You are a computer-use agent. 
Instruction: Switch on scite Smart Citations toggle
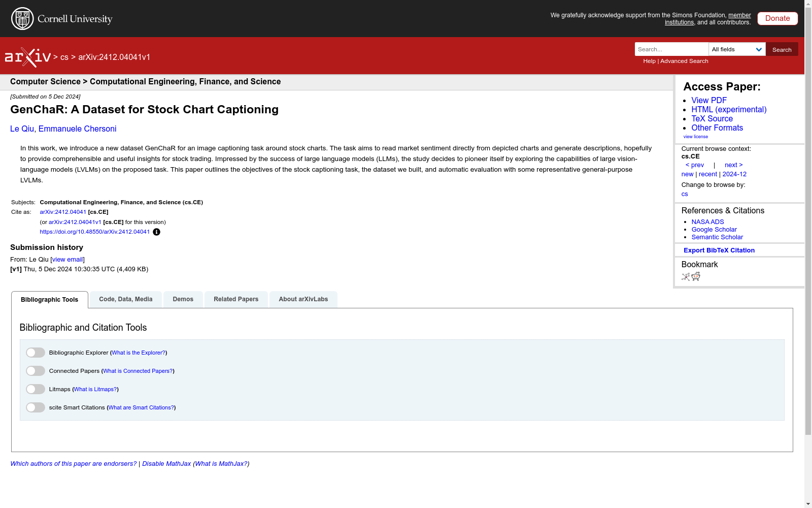pos(36,407)
